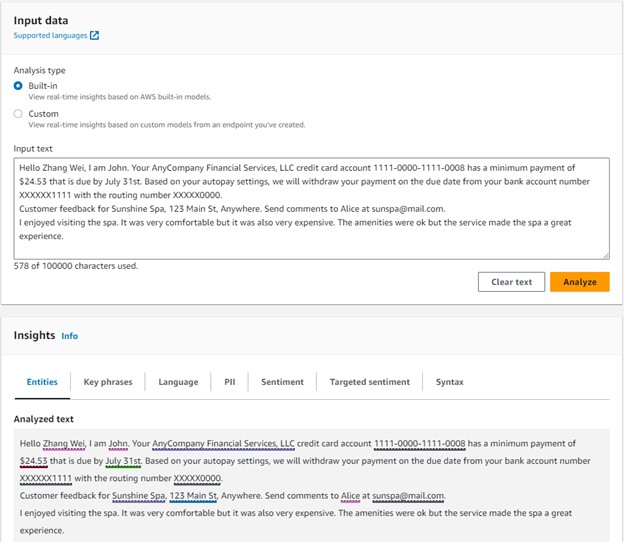The width and height of the screenshot is (624, 542).
Task: Switch to the Language tab
Action: [178, 382]
